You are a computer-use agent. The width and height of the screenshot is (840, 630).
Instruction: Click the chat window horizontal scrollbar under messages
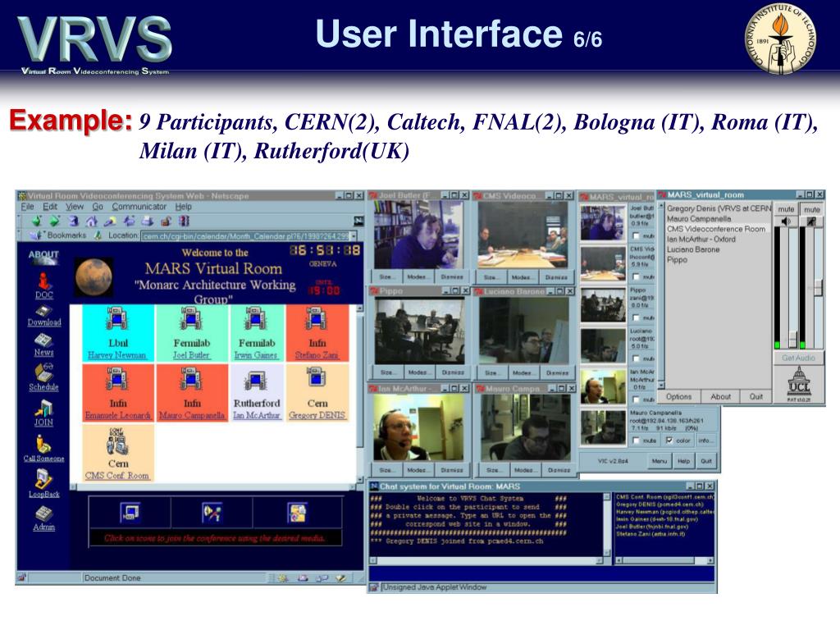(x=486, y=560)
